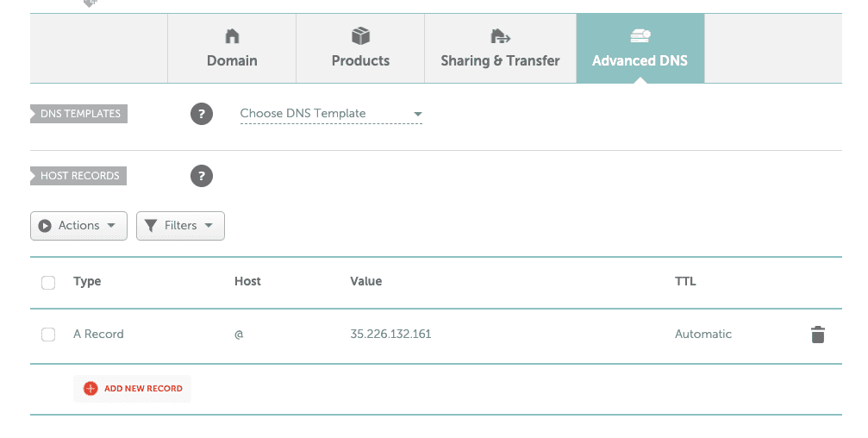Switch to the Domain tab
Screen dimensions: 868x438
pos(232,60)
